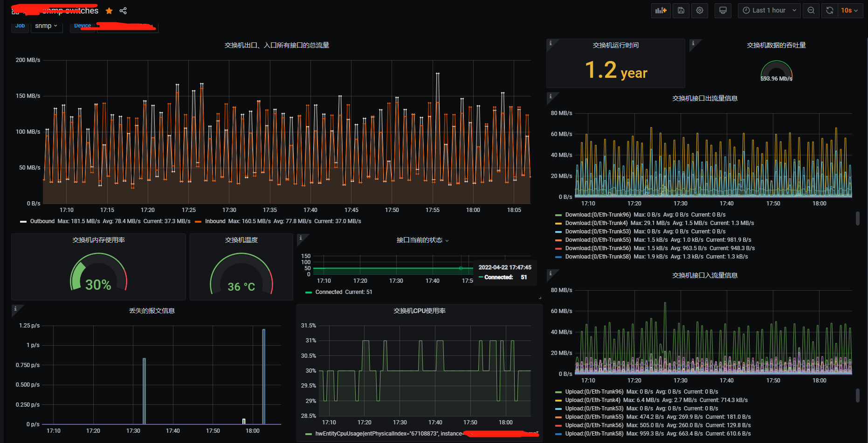868x443 pixels.
Task: Open the snmp job variable dropdown
Action: tap(46, 26)
